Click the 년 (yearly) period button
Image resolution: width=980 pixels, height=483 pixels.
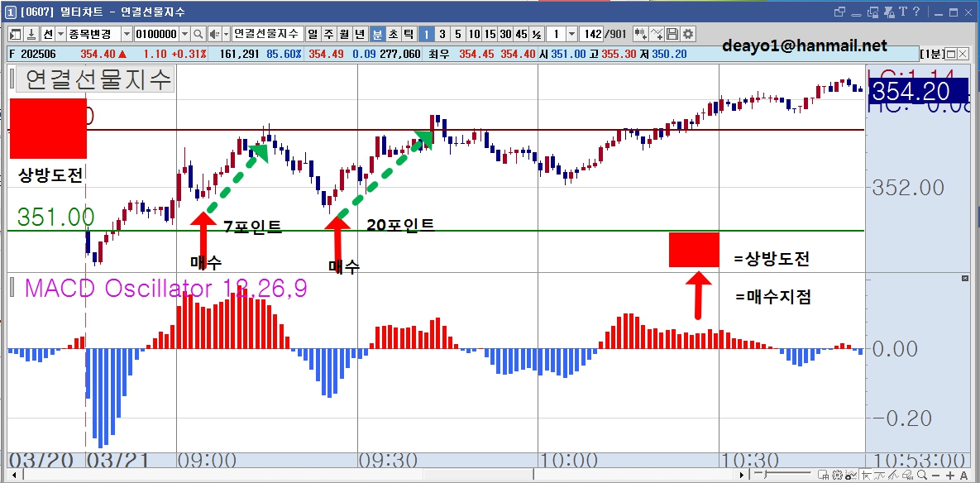(x=360, y=34)
